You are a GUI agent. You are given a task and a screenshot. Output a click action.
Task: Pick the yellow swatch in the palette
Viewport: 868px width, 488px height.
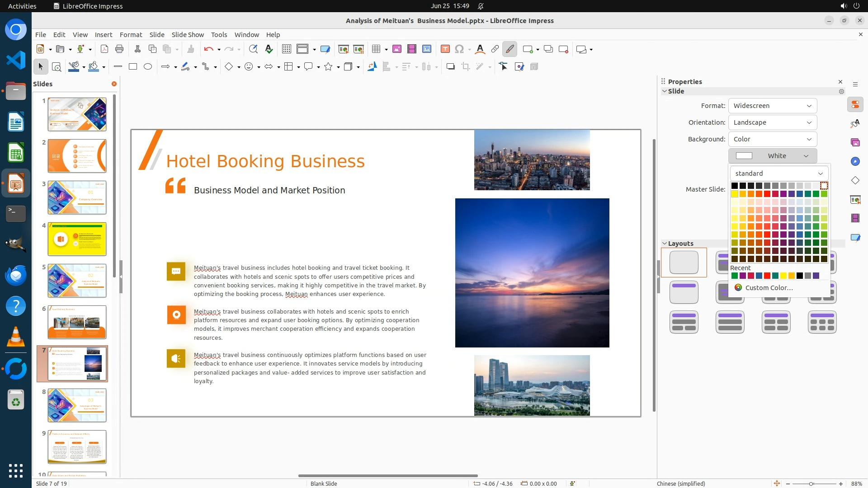pyautogui.click(x=735, y=194)
